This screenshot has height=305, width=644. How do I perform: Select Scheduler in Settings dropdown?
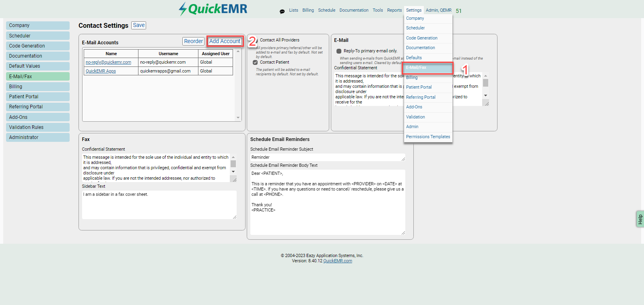pos(428,28)
